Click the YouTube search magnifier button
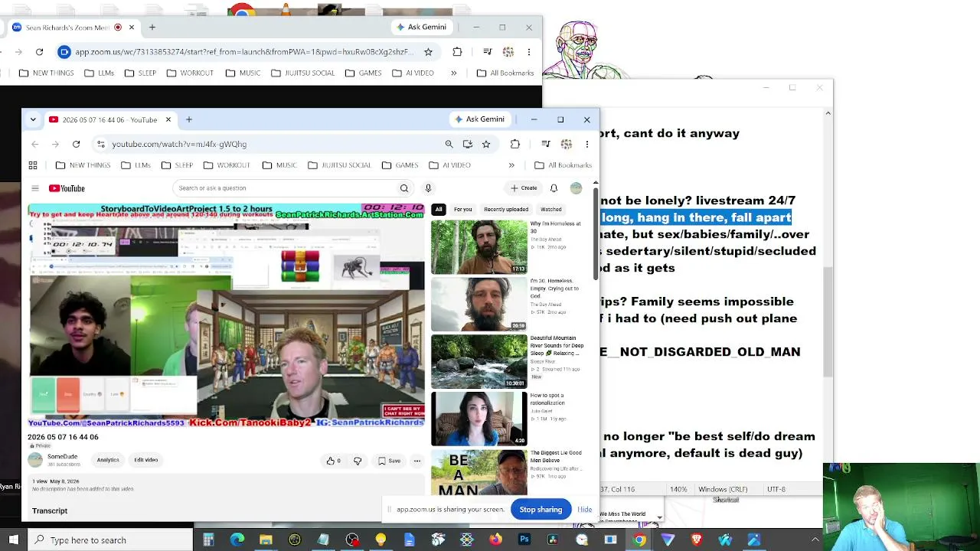 tap(404, 188)
